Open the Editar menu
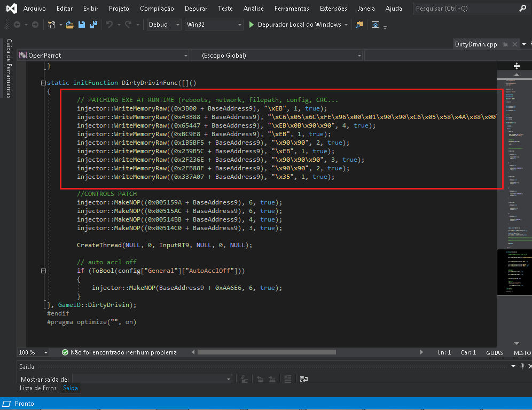The height and width of the screenshot is (410, 532). [65, 9]
